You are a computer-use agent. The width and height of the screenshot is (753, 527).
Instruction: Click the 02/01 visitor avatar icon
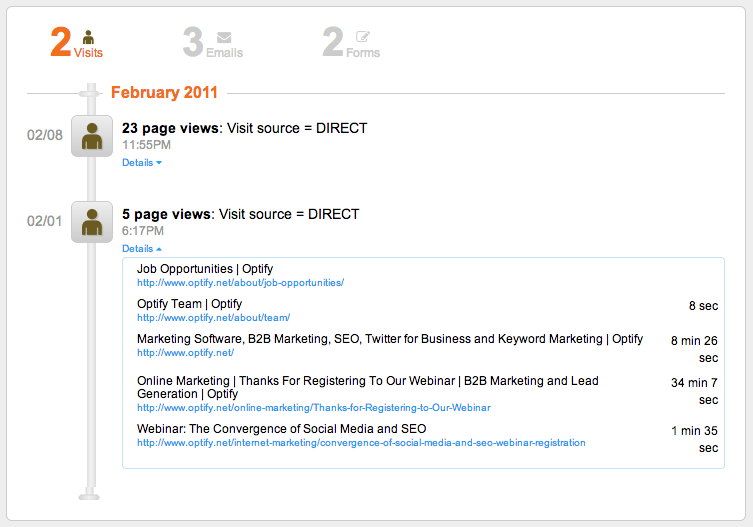click(92, 222)
